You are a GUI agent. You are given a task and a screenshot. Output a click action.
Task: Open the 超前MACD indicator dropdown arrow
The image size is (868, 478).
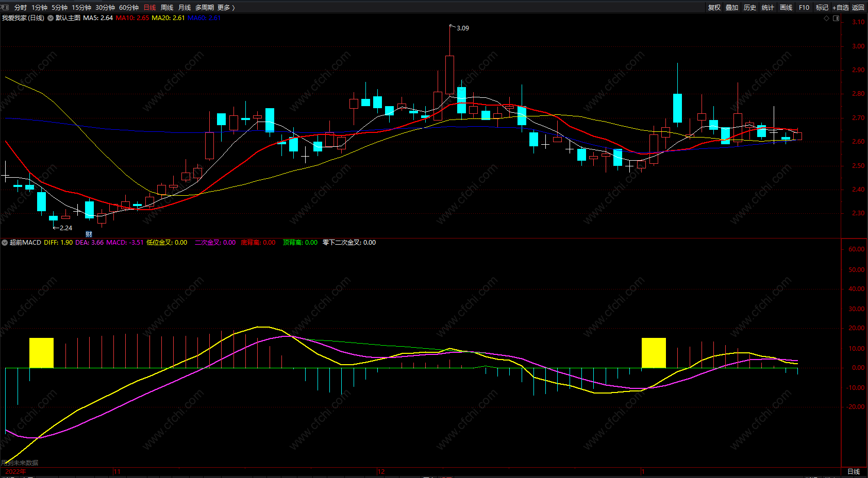[x=5, y=243]
